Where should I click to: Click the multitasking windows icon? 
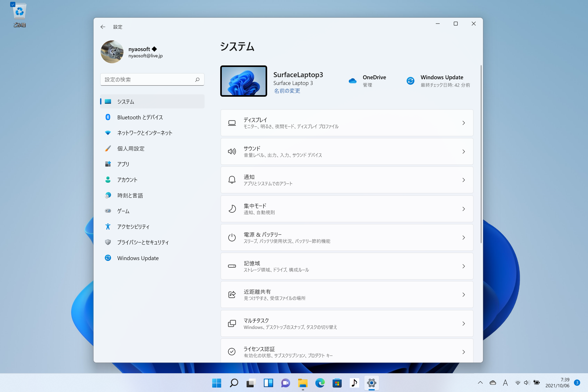pos(232,323)
